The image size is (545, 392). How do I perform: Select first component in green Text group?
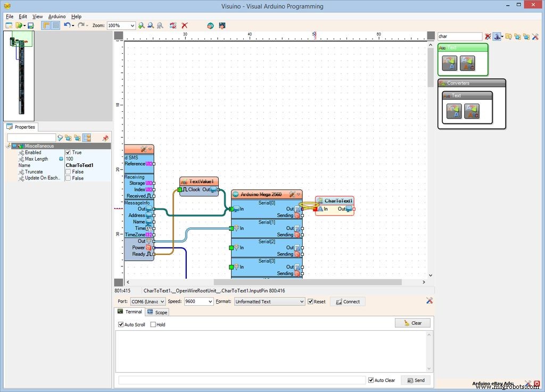tap(450, 63)
